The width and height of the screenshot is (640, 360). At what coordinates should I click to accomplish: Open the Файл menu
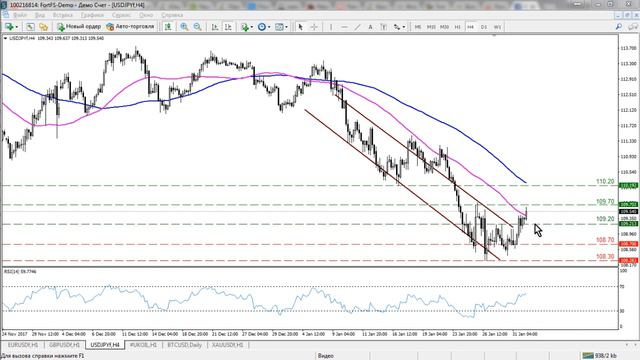pos(20,15)
